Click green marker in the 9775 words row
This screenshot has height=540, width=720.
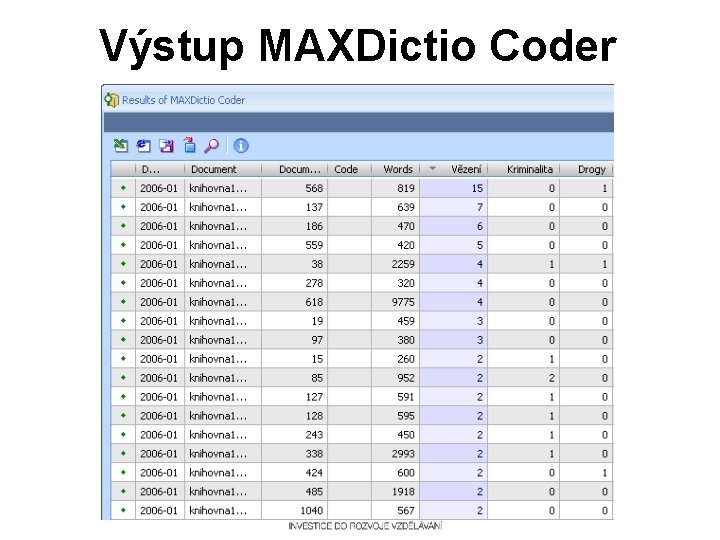123,302
